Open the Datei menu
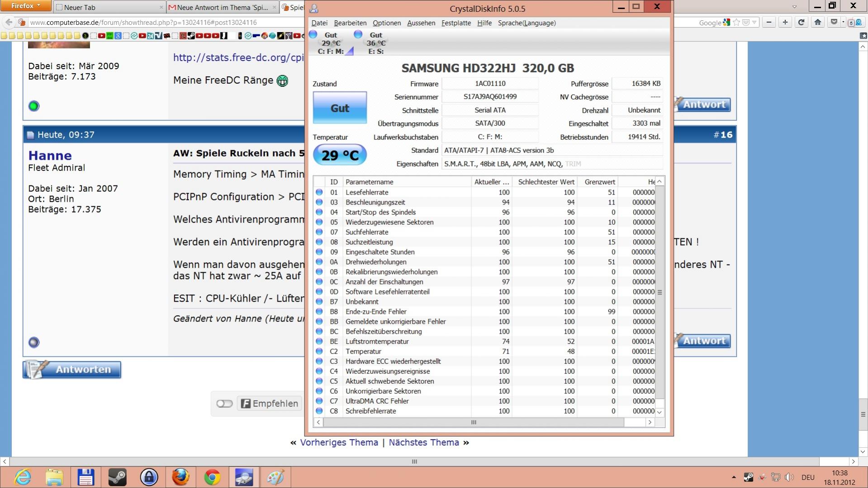 point(319,23)
